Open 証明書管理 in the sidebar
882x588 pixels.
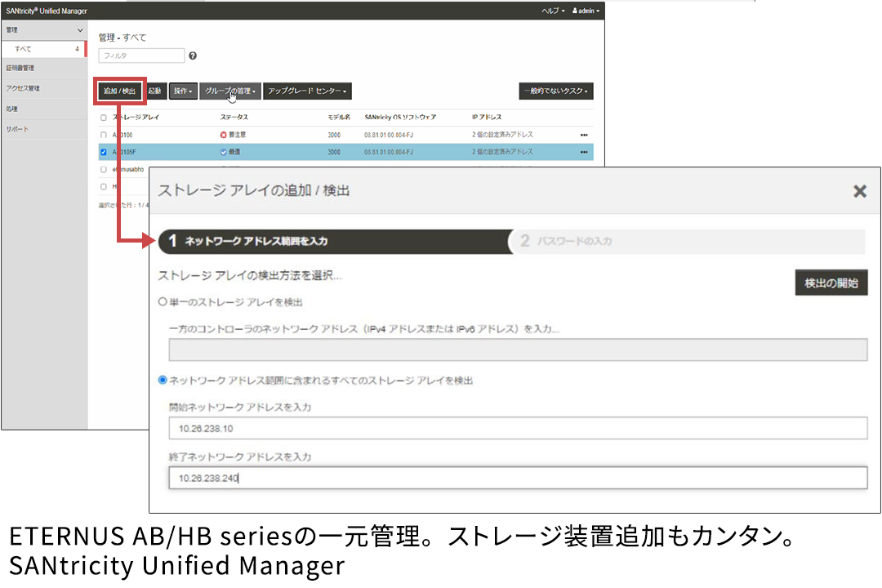[x=20, y=68]
